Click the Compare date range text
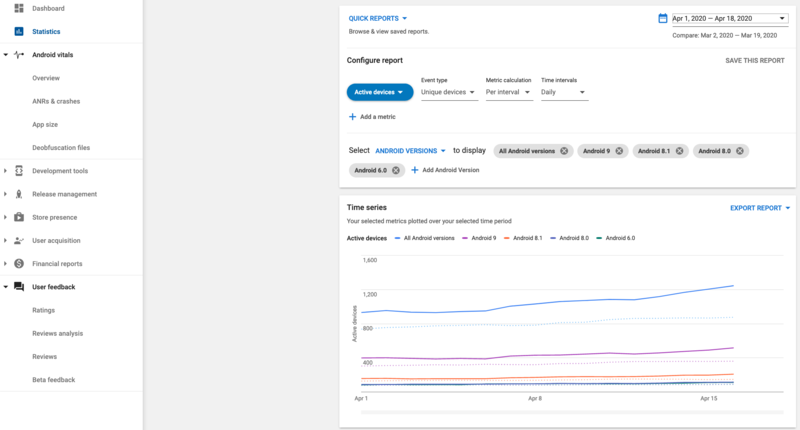 click(x=724, y=35)
